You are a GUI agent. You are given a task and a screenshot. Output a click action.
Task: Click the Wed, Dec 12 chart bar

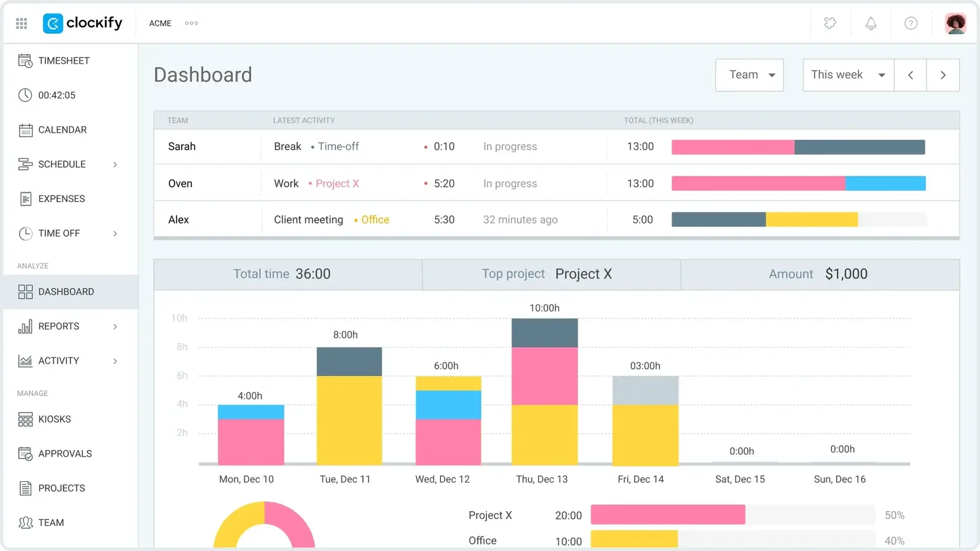click(448, 421)
